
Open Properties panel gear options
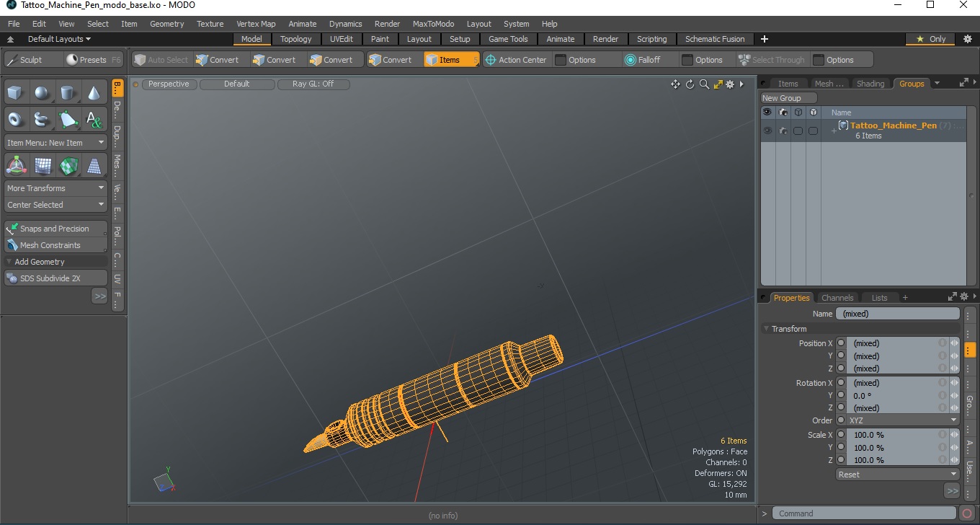click(x=964, y=296)
